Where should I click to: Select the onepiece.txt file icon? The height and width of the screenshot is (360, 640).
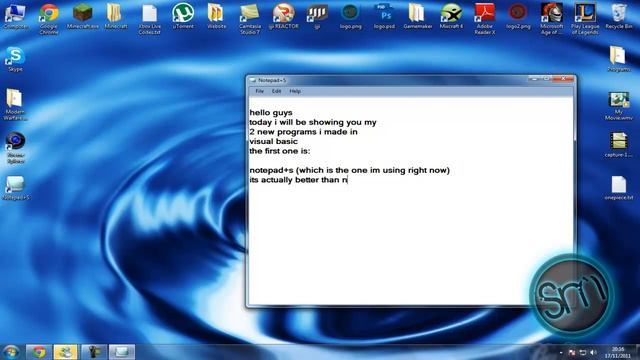(619, 188)
